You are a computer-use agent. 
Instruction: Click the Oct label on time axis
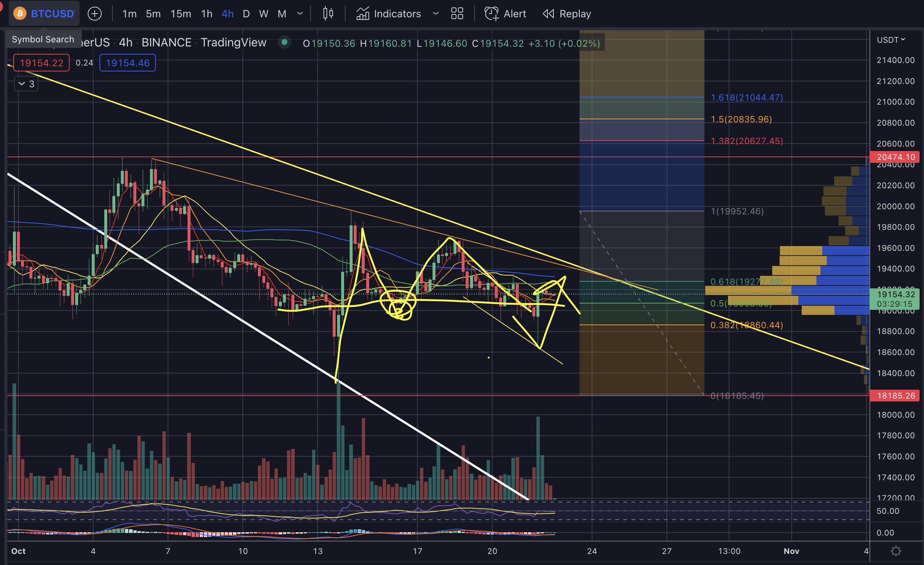tap(18, 551)
